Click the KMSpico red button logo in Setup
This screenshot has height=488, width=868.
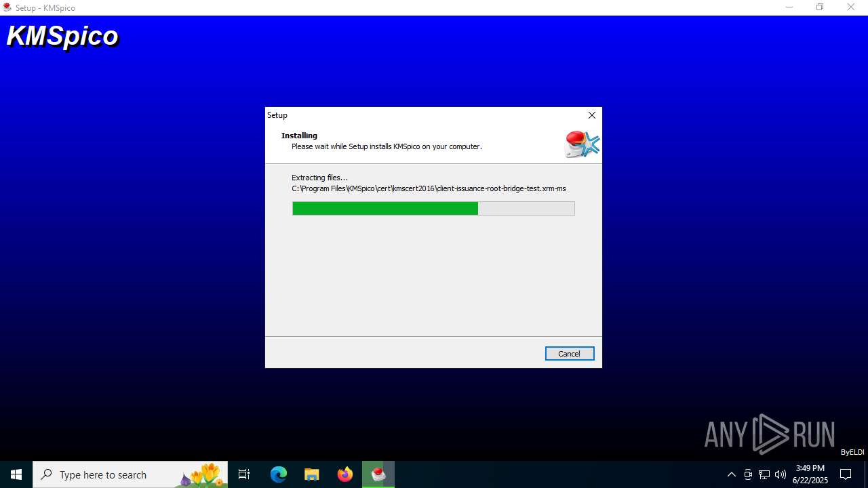pyautogui.click(x=582, y=144)
